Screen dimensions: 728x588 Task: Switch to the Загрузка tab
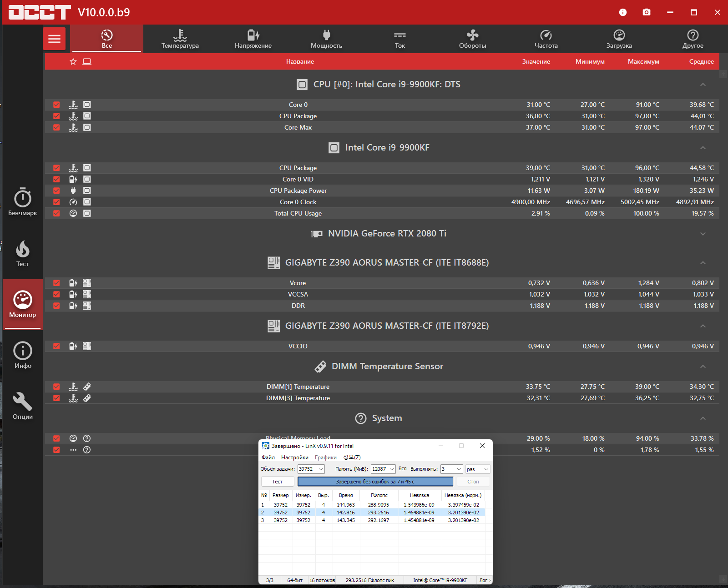pos(619,39)
